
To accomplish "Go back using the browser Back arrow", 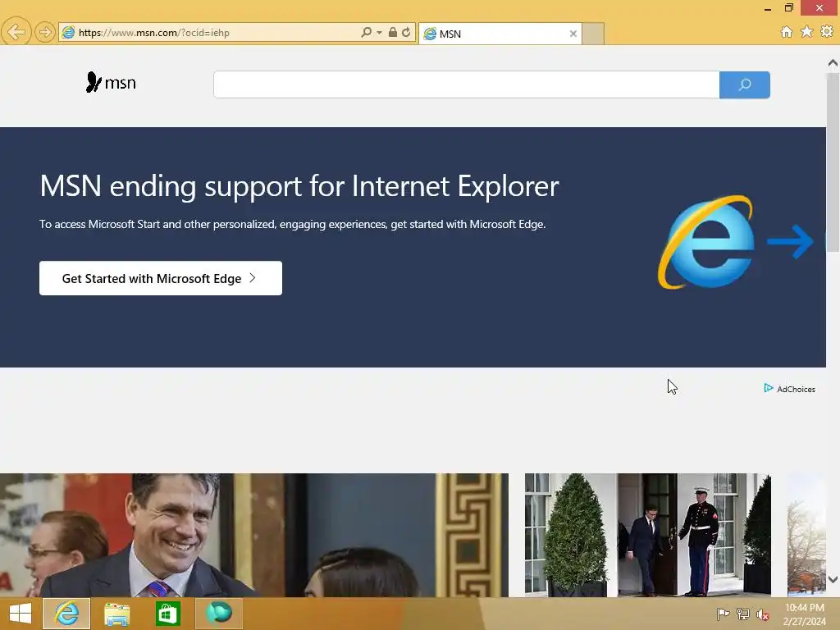I will (16, 32).
